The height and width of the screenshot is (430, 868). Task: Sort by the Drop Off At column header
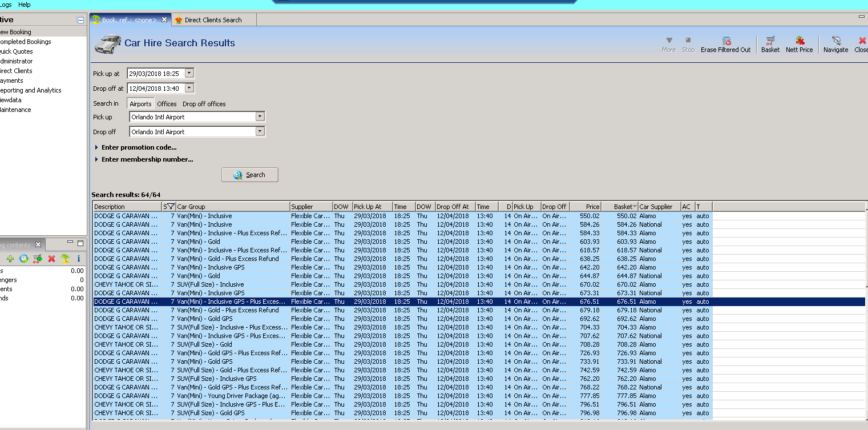(x=455, y=207)
